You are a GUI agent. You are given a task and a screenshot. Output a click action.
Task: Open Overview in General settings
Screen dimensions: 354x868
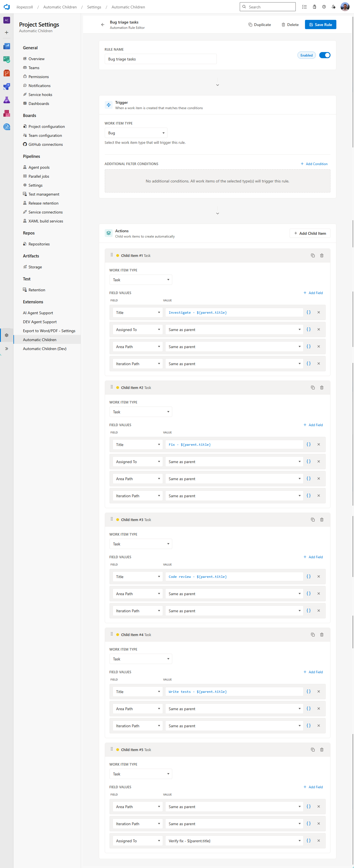point(36,59)
